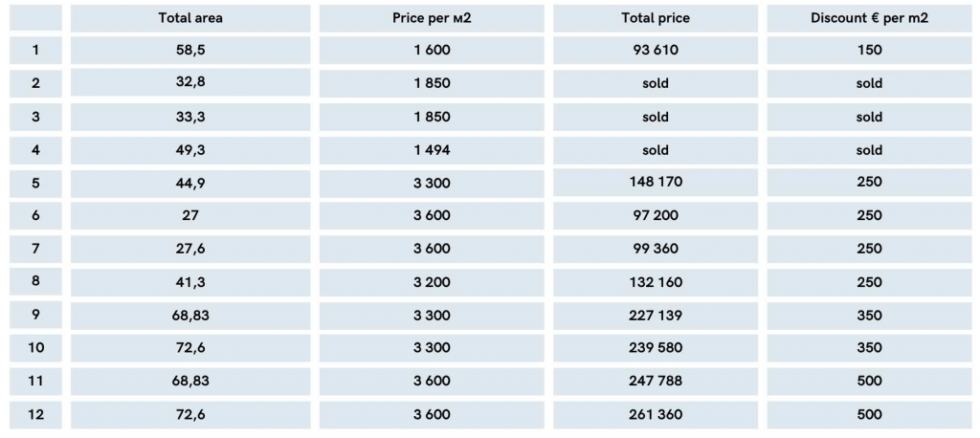Click the total area cell showing 27
The width and height of the screenshot is (980, 438).
click(190, 215)
